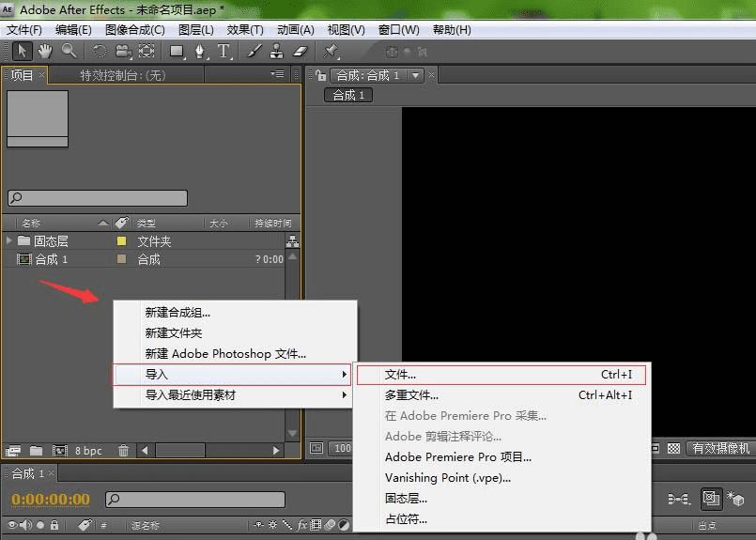Image resolution: width=756 pixels, height=540 pixels.
Task: Choose 占位符... in import submenu
Action: 501,519
